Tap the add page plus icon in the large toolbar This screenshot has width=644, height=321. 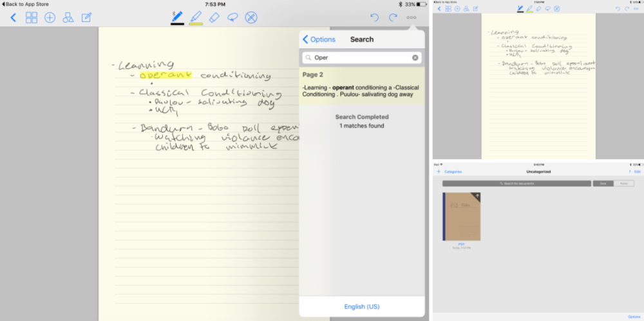[x=50, y=17]
